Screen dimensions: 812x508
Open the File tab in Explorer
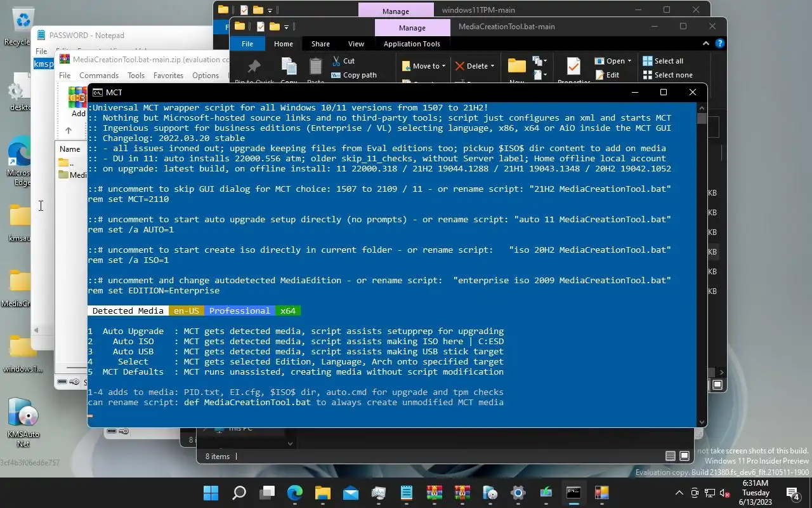(x=247, y=44)
